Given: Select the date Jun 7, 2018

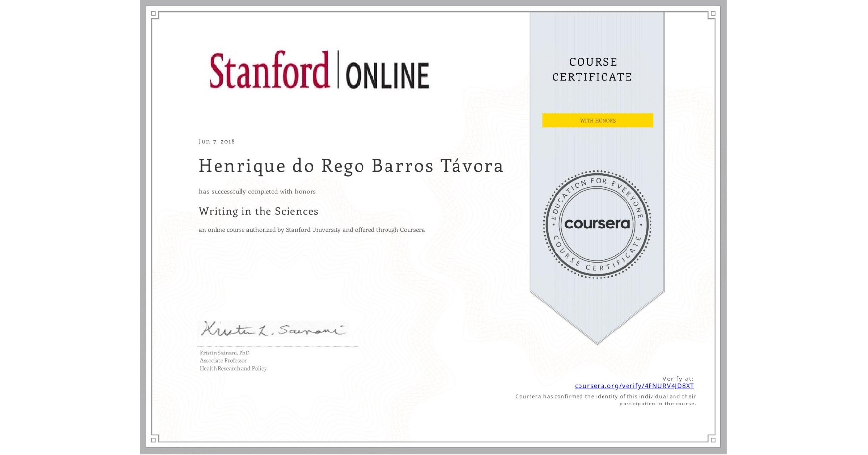Looking at the screenshot, I should [x=216, y=141].
